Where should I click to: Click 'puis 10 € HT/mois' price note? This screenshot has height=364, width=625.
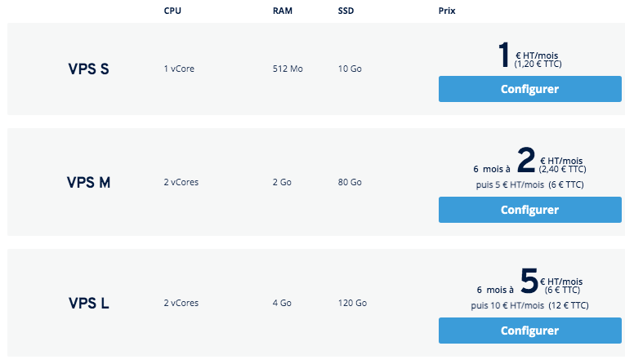coord(507,305)
